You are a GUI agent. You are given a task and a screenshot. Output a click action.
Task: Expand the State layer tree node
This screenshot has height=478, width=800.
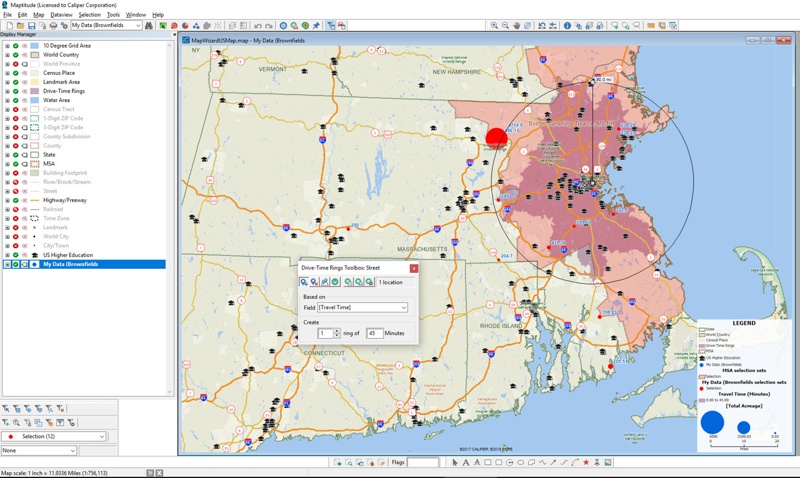(7, 155)
